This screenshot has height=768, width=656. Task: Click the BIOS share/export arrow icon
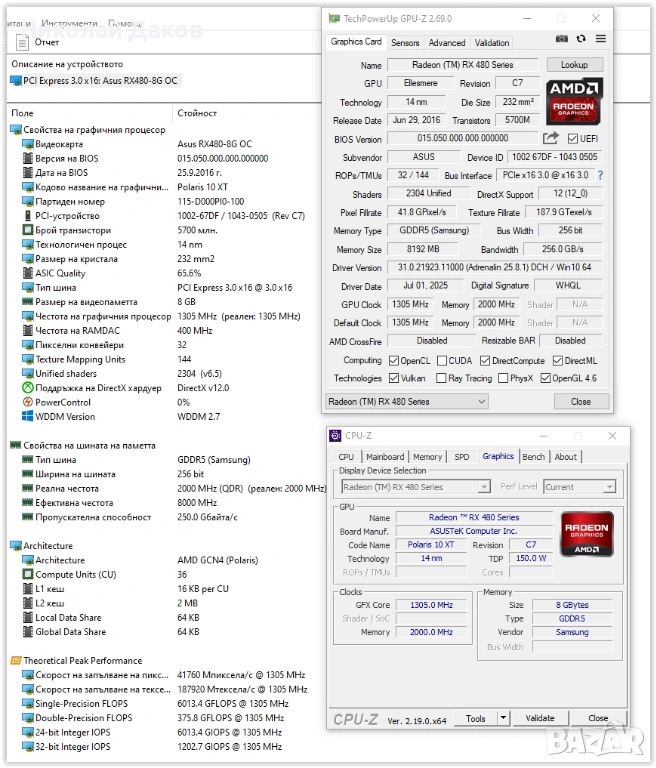(x=550, y=139)
